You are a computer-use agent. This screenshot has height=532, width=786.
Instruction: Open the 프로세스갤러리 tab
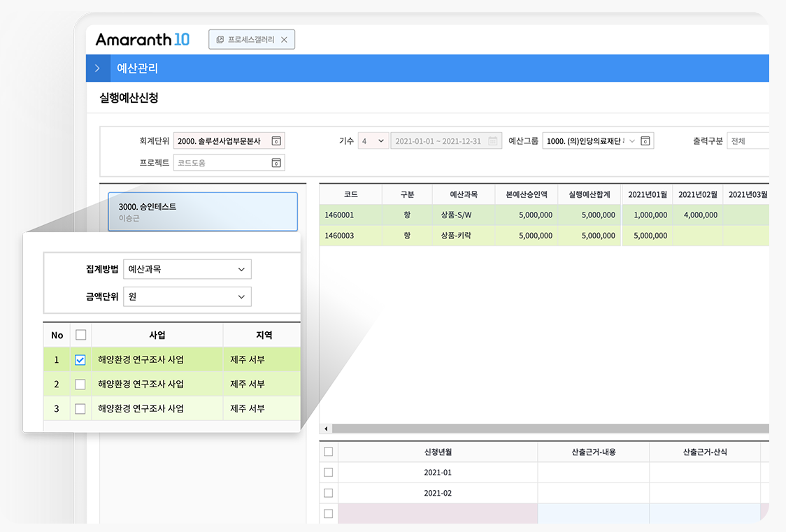tap(252, 40)
